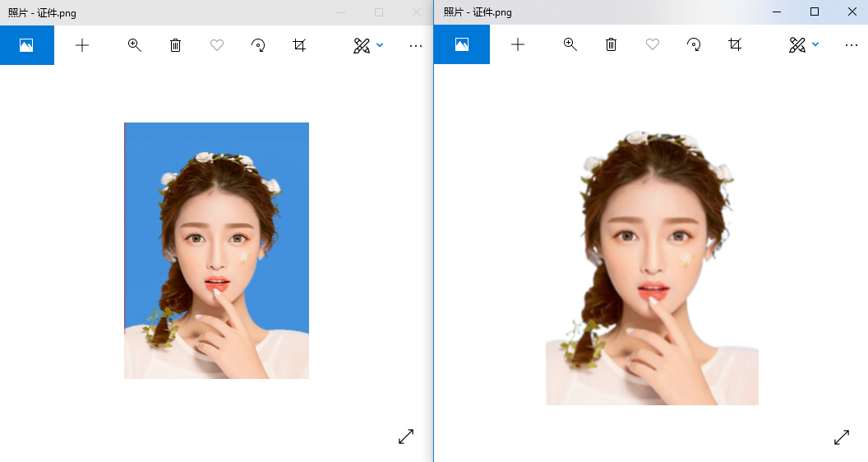Click the trash icon in the left window
The height and width of the screenshot is (462, 868).
175,45
